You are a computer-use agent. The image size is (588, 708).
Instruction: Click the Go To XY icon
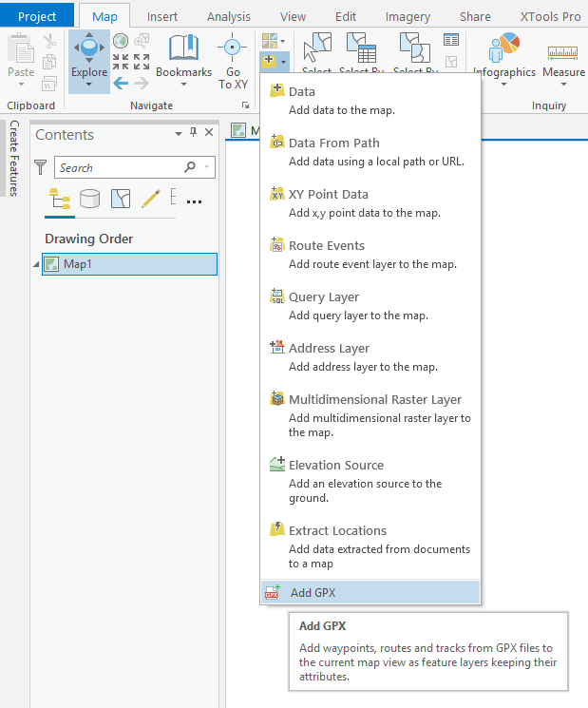pyautogui.click(x=233, y=47)
